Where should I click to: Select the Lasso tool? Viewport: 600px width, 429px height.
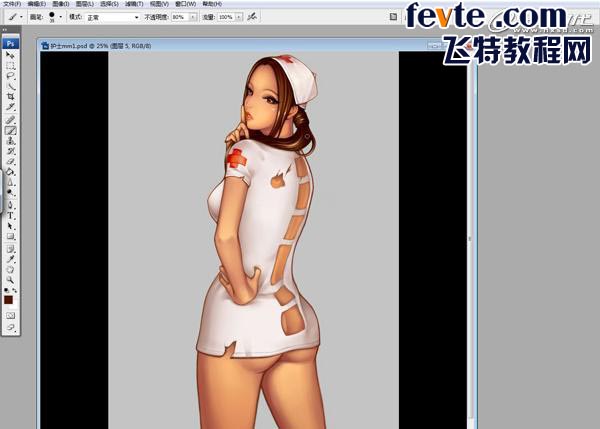tap(11, 76)
